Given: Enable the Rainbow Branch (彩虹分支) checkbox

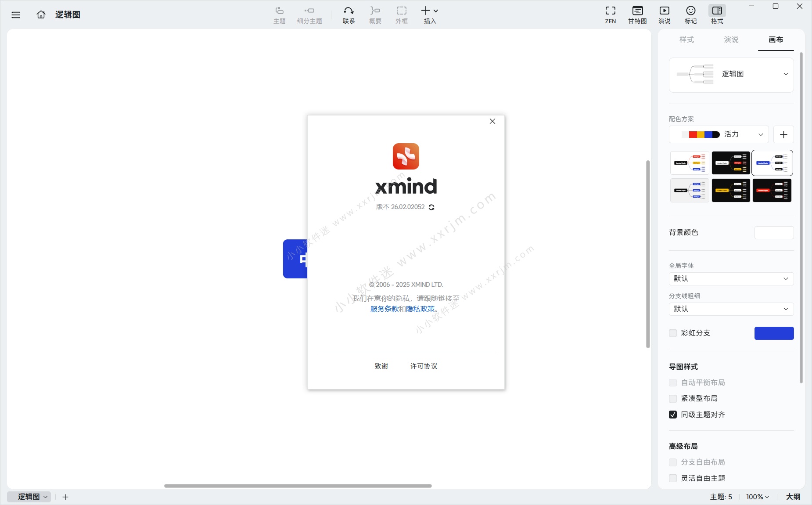Looking at the screenshot, I should tap(673, 333).
